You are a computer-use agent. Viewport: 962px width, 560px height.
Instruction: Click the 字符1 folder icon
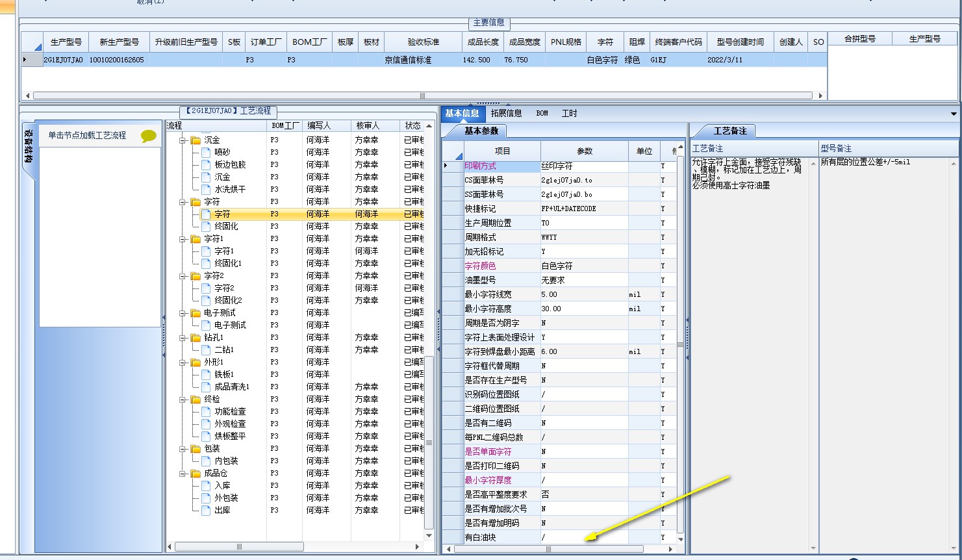(196, 238)
